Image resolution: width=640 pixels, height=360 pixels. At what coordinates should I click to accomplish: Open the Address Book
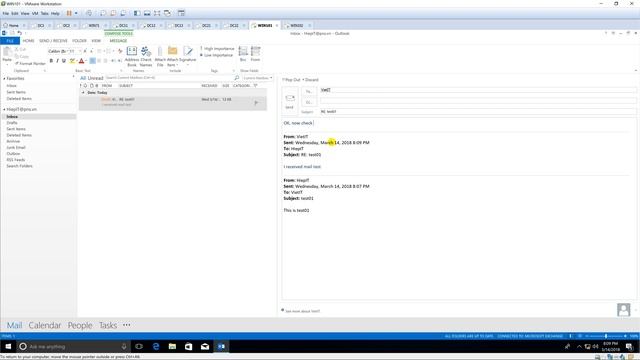point(131,56)
